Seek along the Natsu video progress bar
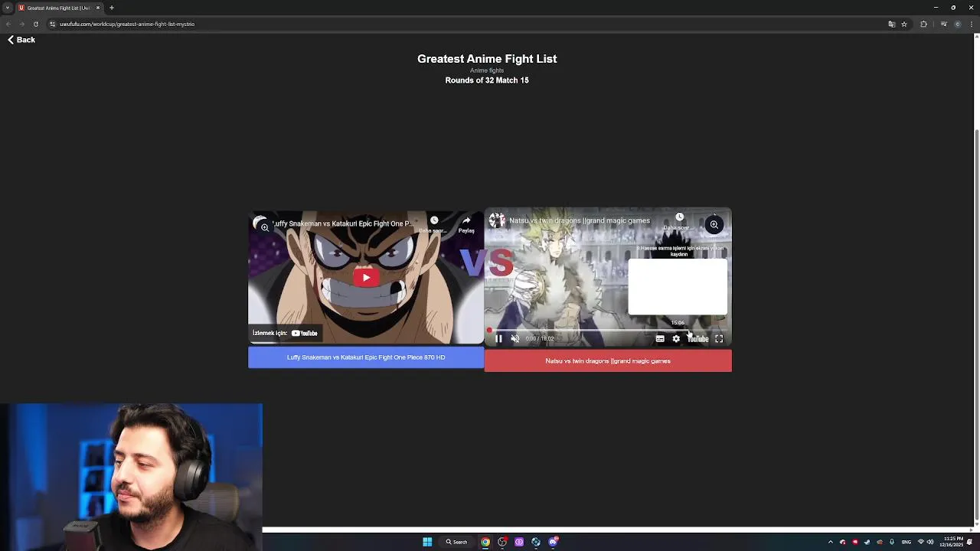This screenshot has height=551, width=980. [608, 331]
